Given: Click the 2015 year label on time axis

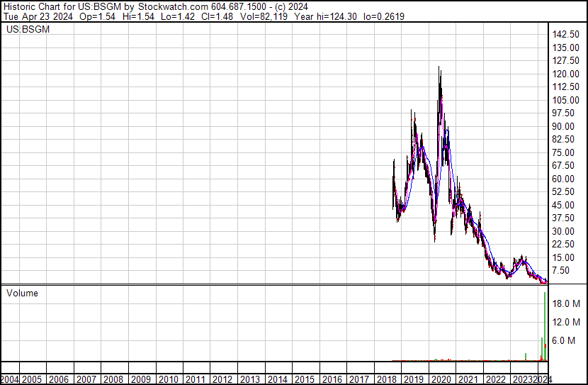Looking at the screenshot, I should (305, 380).
